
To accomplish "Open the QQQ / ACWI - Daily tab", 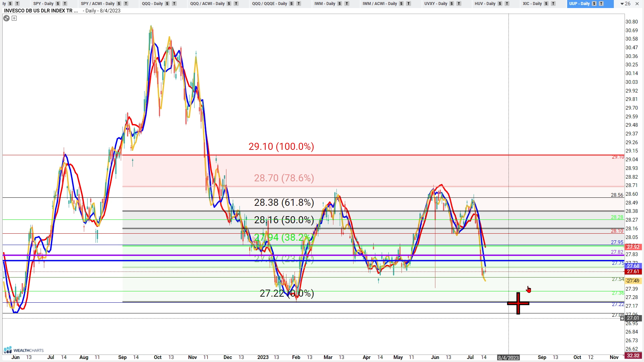I will tap(207, 4).
